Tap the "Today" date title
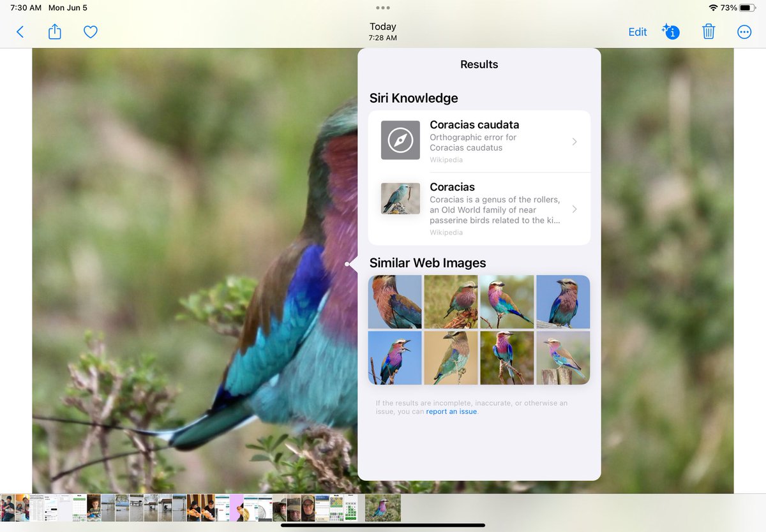This screenshot has height=532, width=766. 383,27
